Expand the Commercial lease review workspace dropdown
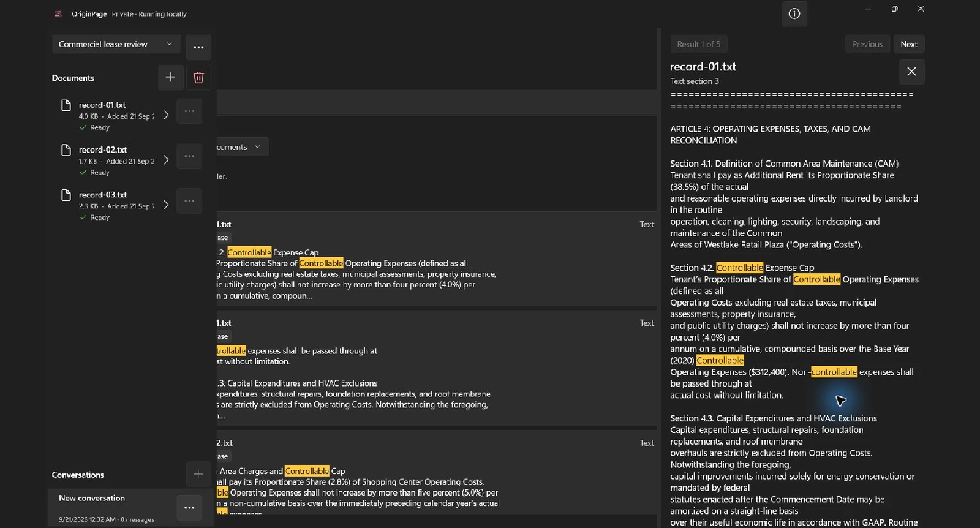 coord(116,44)
